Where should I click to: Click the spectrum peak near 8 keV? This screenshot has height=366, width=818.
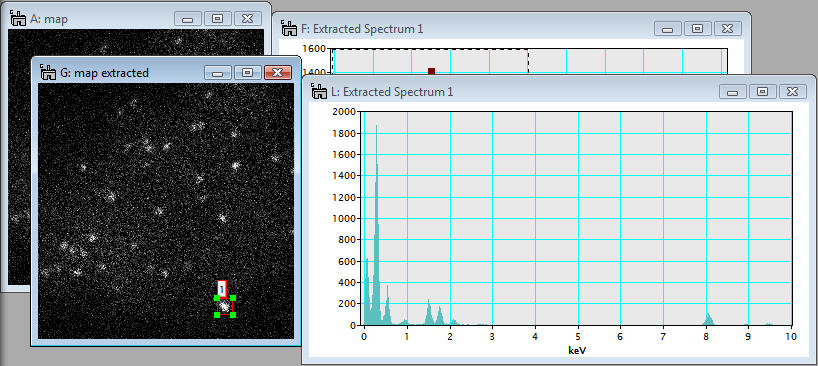708,319
